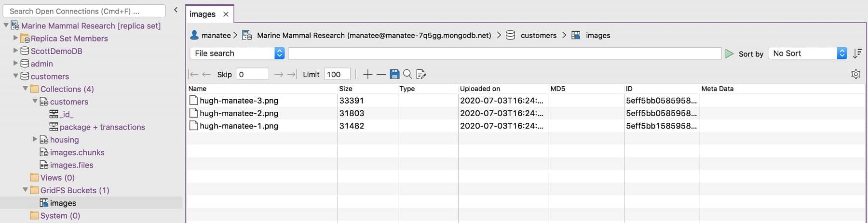This screenshot has height=223, width=868.
Task: Run the file search with the green play icon
Action: (730, 53)
